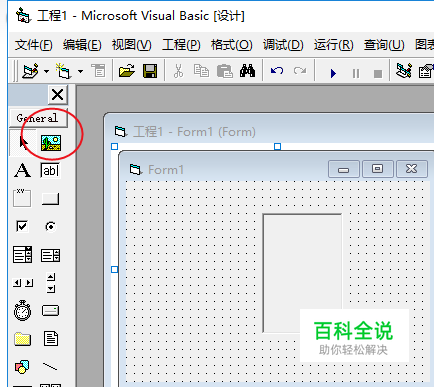Open the 编辑(E) menu
The height and width of the screenshot is (387, 434).
pos(82,45)
